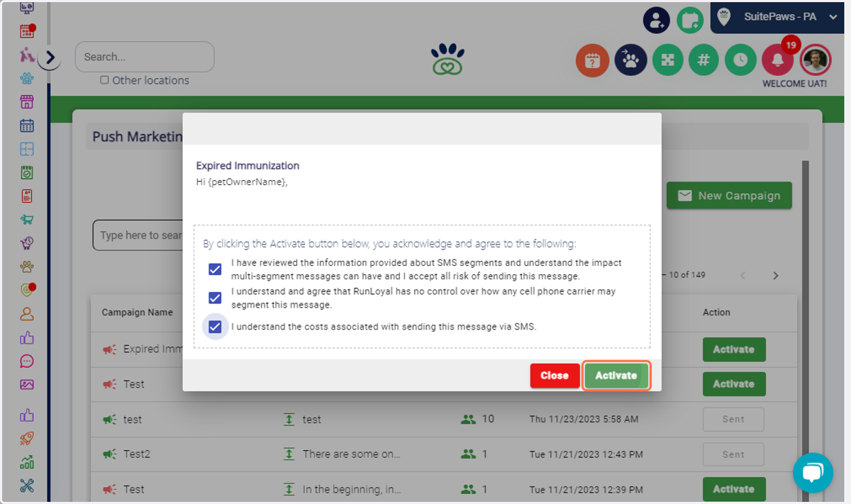
Task: Click the 'There are some on...' message text
Action: tap(352, 454)
